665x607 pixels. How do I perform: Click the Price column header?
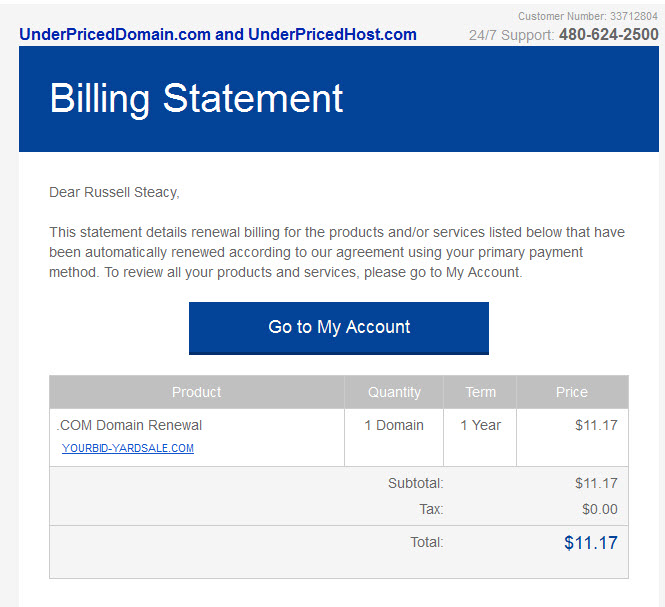pyautogui.click(x=572, y=392)
